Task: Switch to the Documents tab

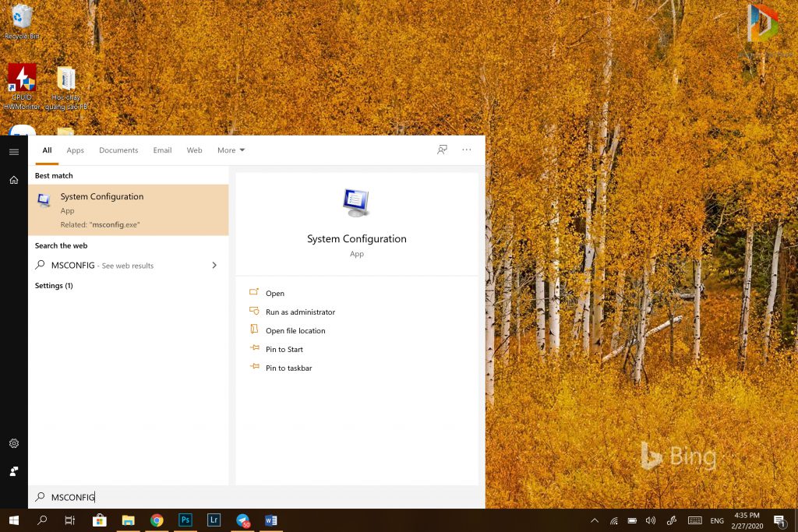Action: coord(118,150)
